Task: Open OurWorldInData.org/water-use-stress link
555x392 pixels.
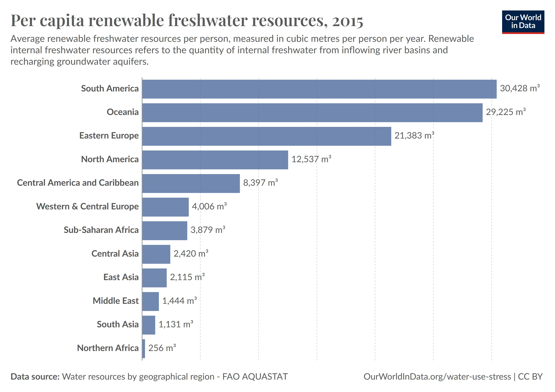Action: pos(437,376)
